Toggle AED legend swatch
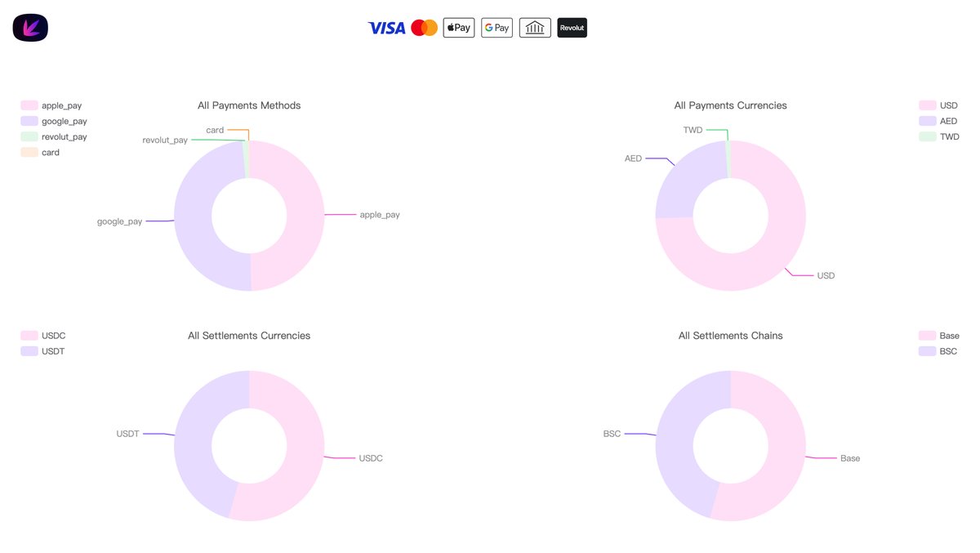This screenshot has width=980, height=553. pos(928,121)
